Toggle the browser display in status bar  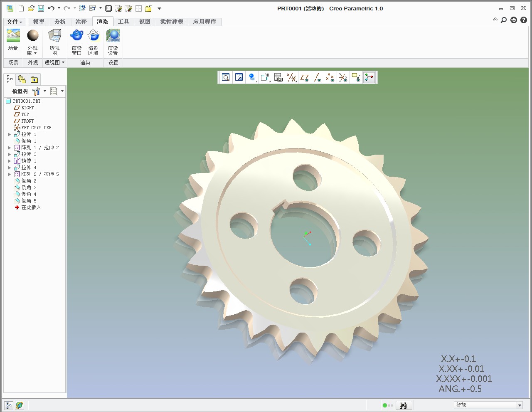coord(20,405)
